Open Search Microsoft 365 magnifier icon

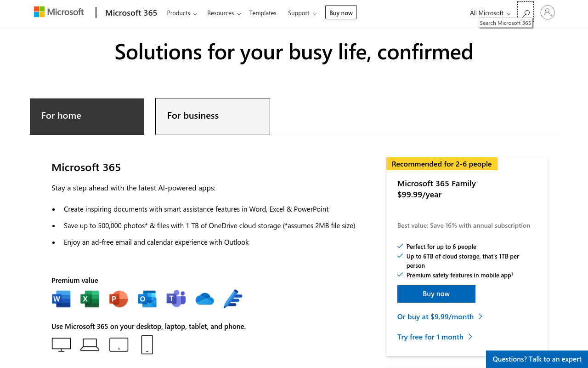[526, 13]
